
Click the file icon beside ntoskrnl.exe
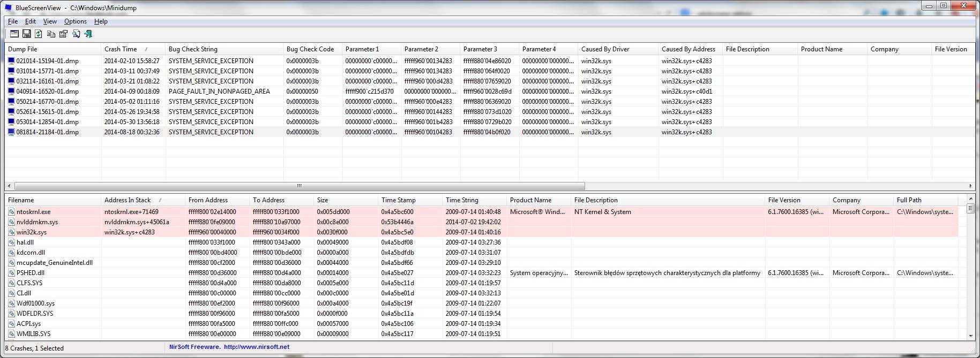point(11,212)
